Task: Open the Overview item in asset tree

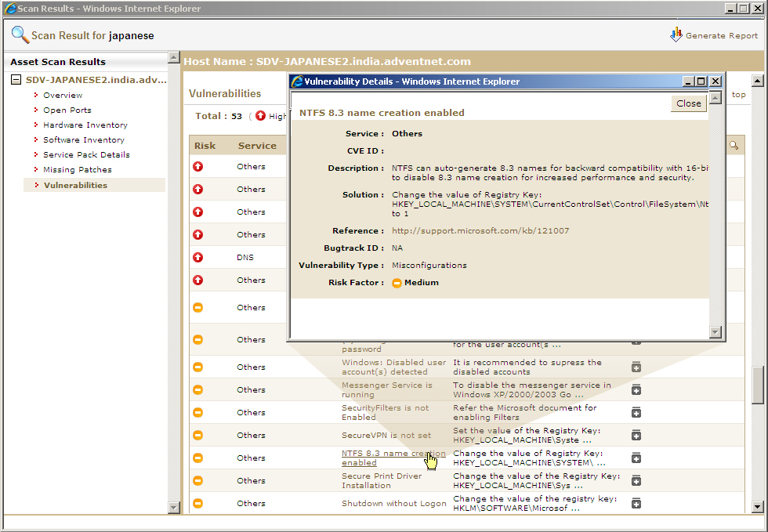Action: click(x=63, y=96)
